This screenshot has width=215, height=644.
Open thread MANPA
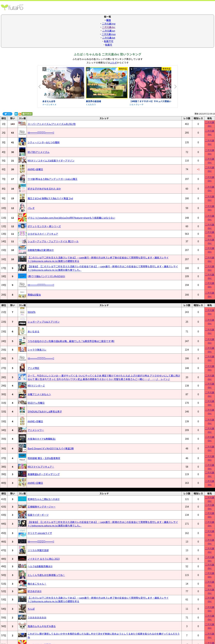(x=31, y=312)
